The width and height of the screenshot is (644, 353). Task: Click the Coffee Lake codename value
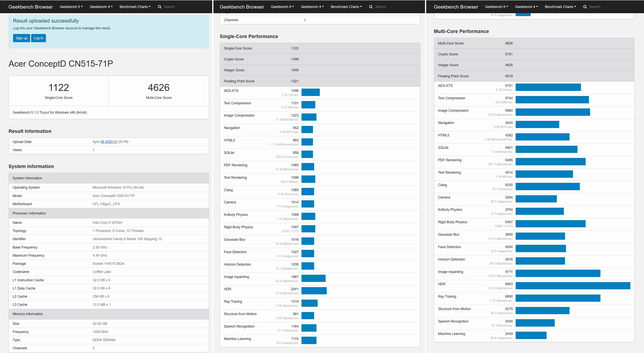pyautogui.click(x=102, y=272)
